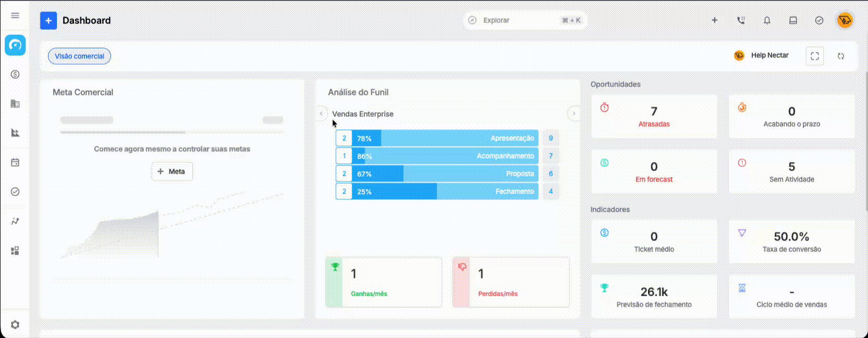Viewport: 868px width, 338px height.
Task: Click the refresh dashboard icon
Action: click(x=841, y=56)
